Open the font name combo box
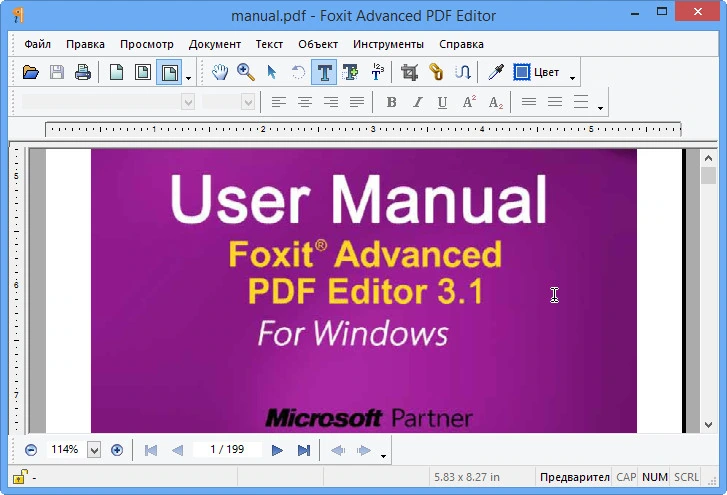 coord(108,102)
